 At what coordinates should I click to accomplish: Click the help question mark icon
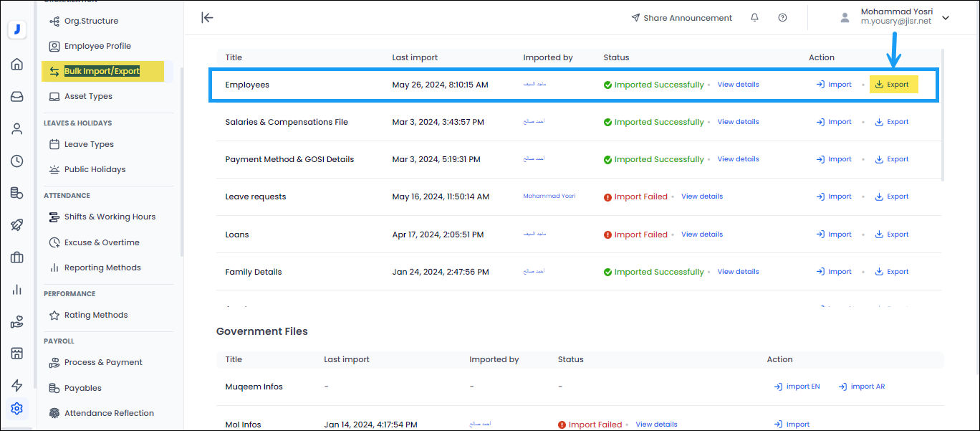tap(782, 18)
